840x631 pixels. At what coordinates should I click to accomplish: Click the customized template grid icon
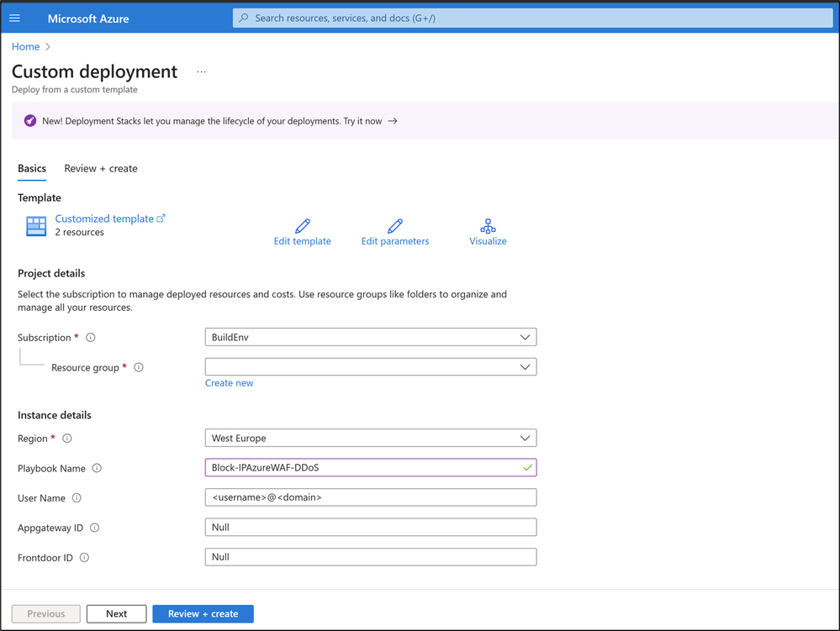pos(36,226)
